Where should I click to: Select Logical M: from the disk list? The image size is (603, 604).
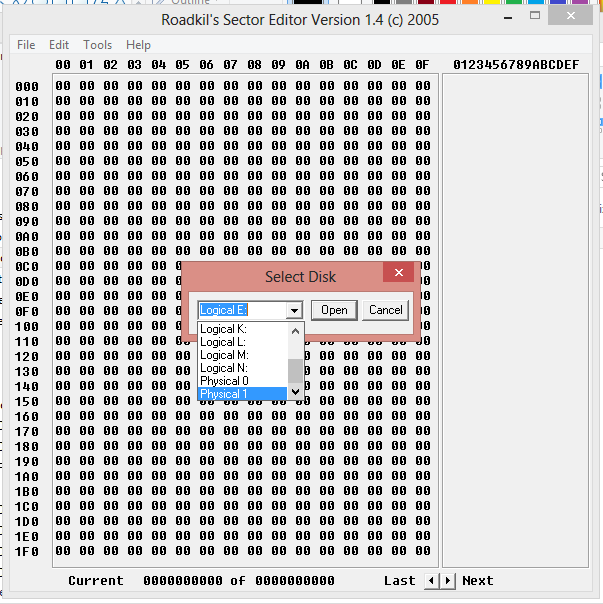(x=242, y=355)
